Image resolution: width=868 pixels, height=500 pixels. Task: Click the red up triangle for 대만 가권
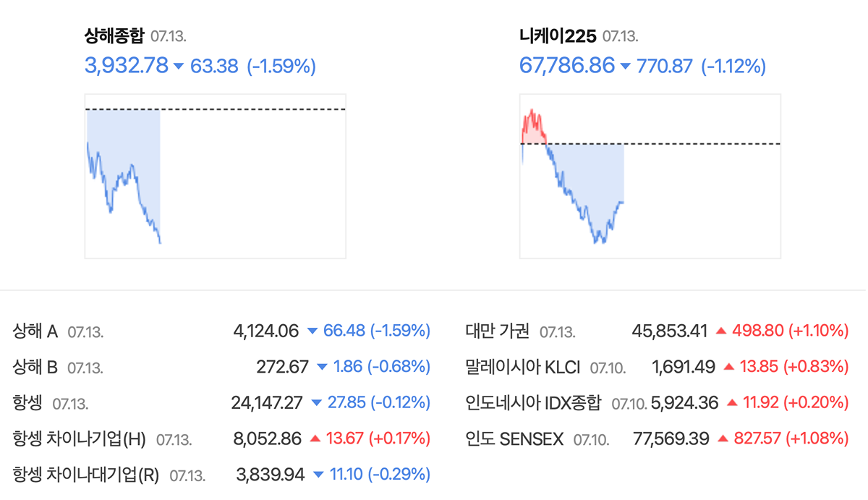[x=721, y=331]
